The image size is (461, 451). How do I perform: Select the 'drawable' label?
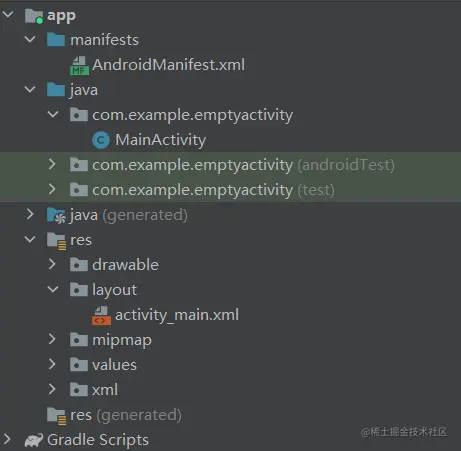pos(125,265)
